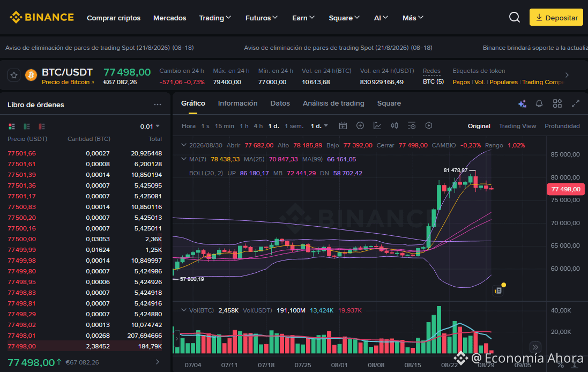This screenshot has width=588, height=372.
Task: Open order book more options menu
Action: coord(158,105)
